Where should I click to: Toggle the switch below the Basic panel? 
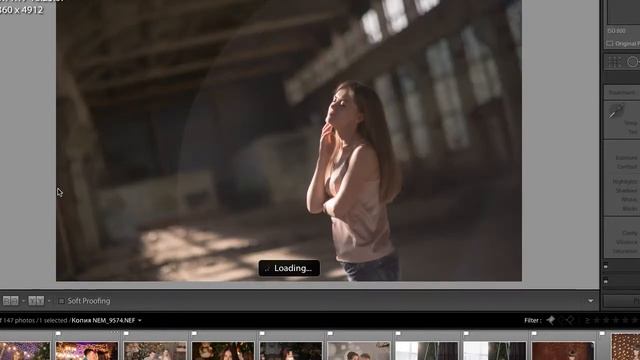[x=606, y=267]
